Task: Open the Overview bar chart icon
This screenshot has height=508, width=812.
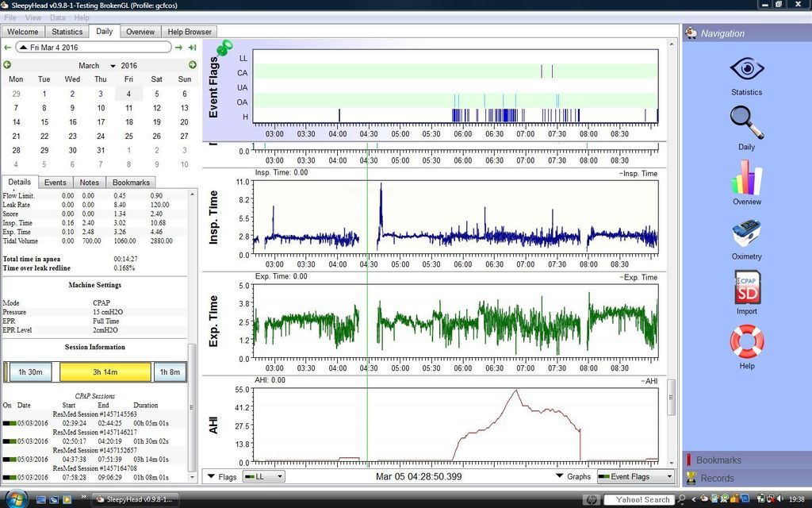Action: [x=746, y=177]
